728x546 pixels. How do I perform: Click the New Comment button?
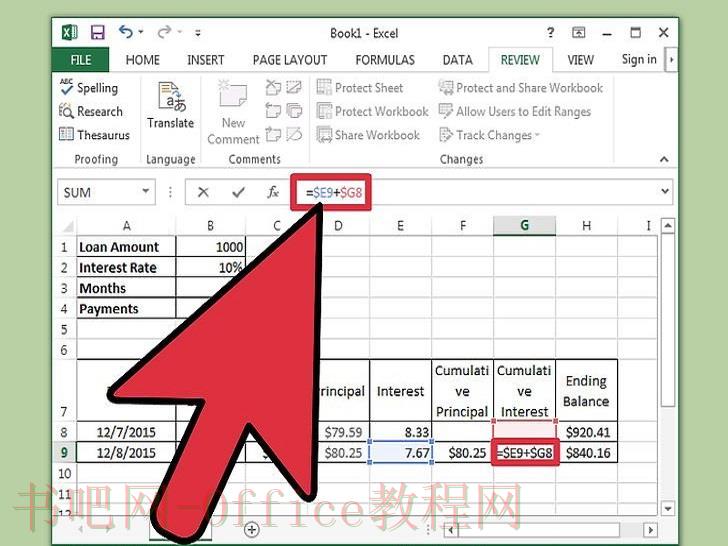[233, 113]
